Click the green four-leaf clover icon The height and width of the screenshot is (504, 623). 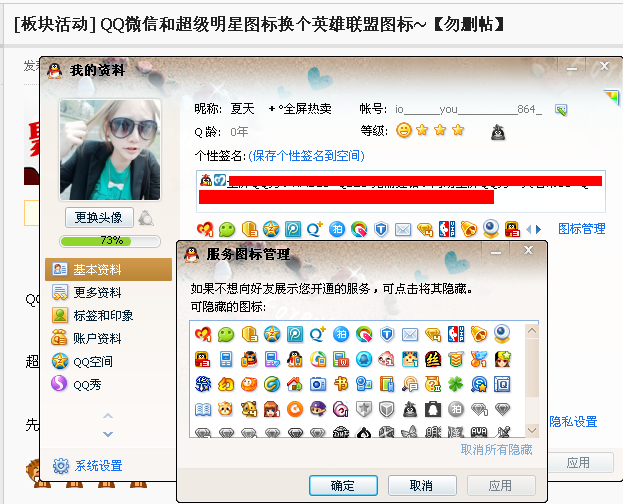point(456,384)
